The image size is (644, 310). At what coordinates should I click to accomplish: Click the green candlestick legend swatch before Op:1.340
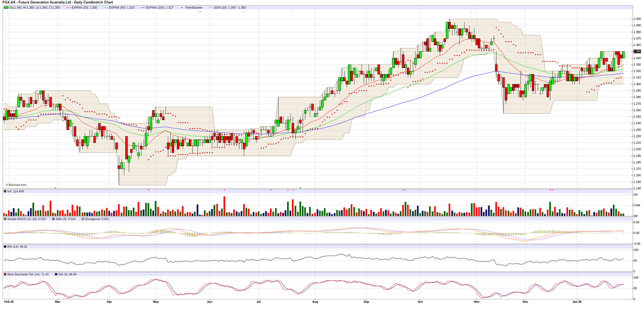pos(6,8)
